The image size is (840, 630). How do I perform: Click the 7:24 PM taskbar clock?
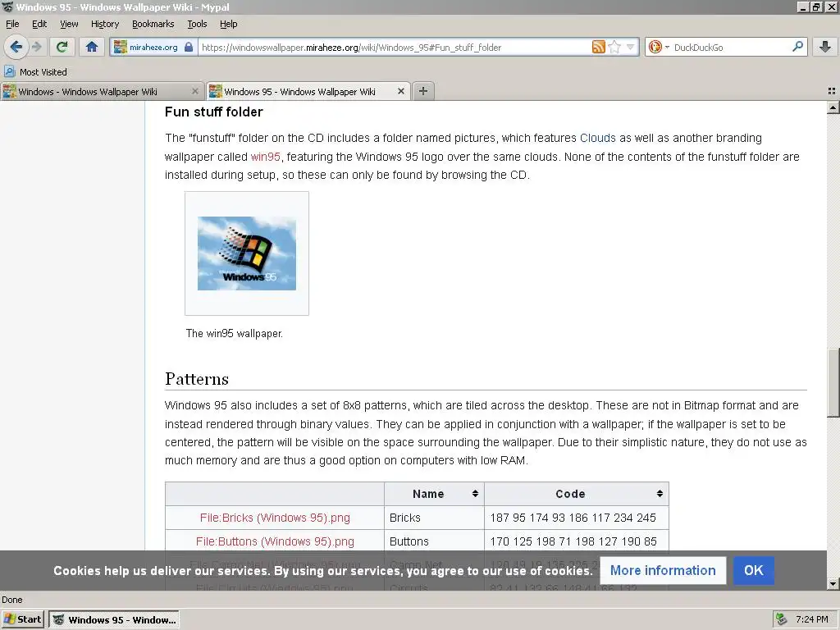(811, 620)
